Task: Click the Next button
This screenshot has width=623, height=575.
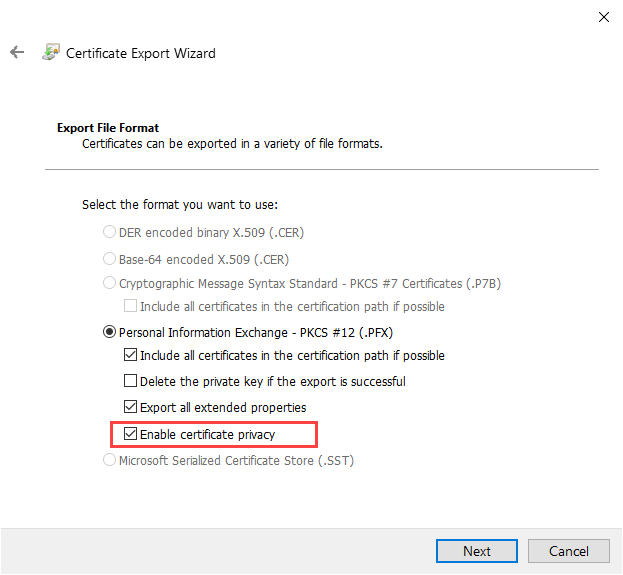Action: click(x=476, y=551)
